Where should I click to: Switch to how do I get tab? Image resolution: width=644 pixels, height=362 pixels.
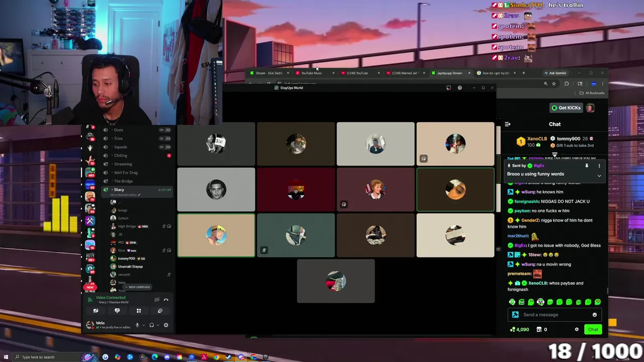tap(496, 73)
